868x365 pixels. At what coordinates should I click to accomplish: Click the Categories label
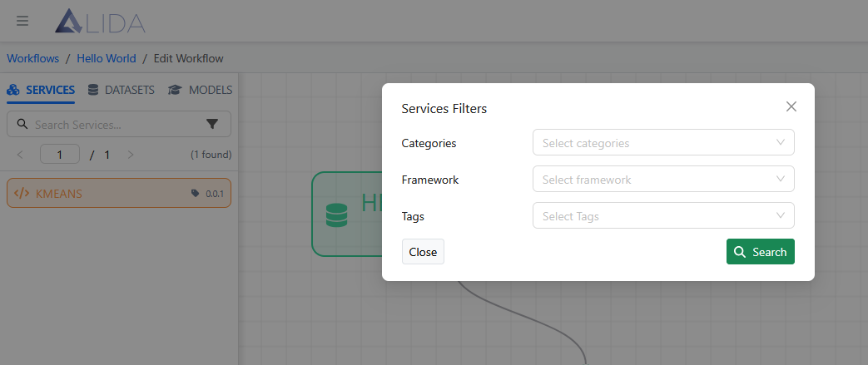tap(429, 143)
